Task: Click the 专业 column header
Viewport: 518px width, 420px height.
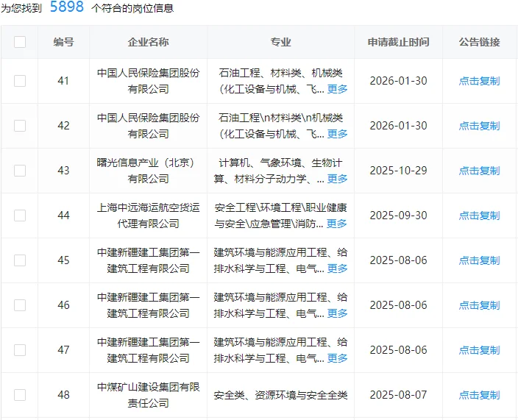Action: pos(280,42)
